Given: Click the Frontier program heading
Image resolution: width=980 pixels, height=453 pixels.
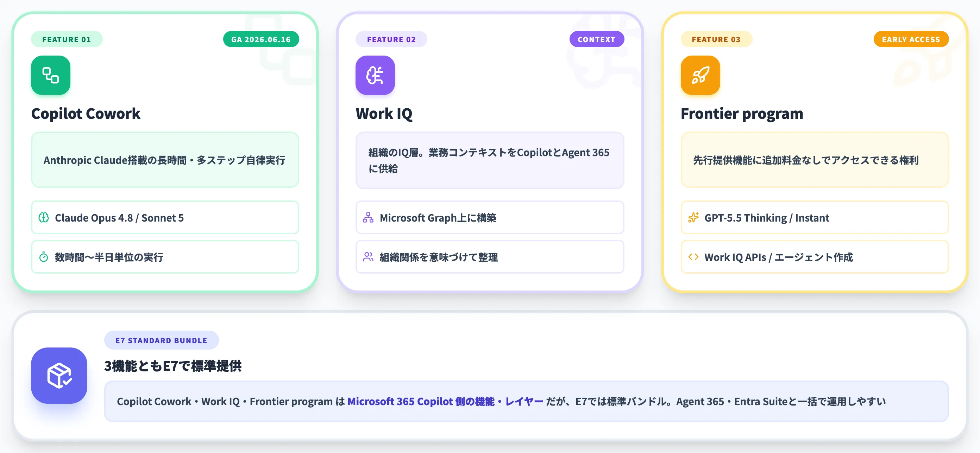Looking at the screenshot, I should point(742,114).
